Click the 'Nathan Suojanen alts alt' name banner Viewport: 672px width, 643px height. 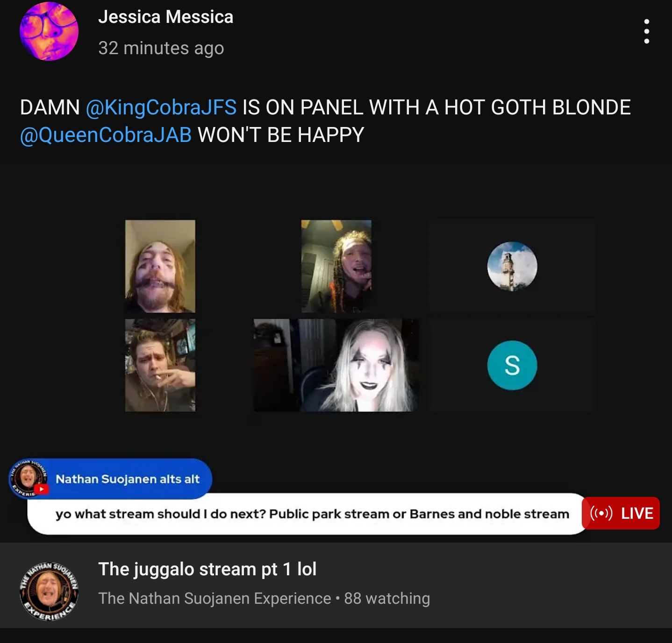pyautogui.click(x=128, y=479)
